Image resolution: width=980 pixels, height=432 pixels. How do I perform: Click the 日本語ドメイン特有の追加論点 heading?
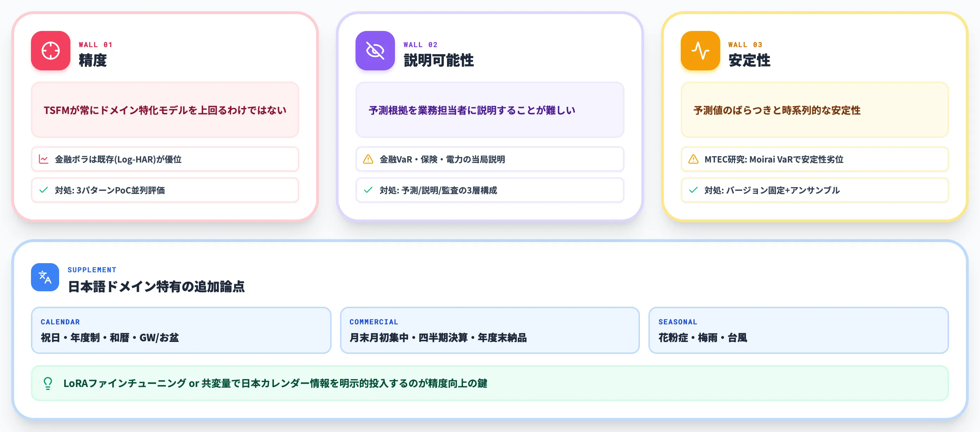coord(156,286)
